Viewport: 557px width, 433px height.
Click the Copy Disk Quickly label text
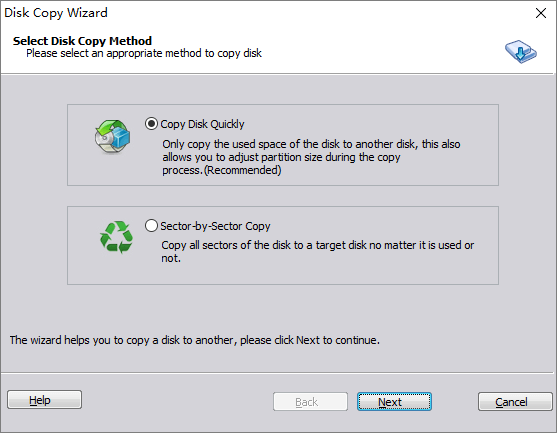coord(202,124)
